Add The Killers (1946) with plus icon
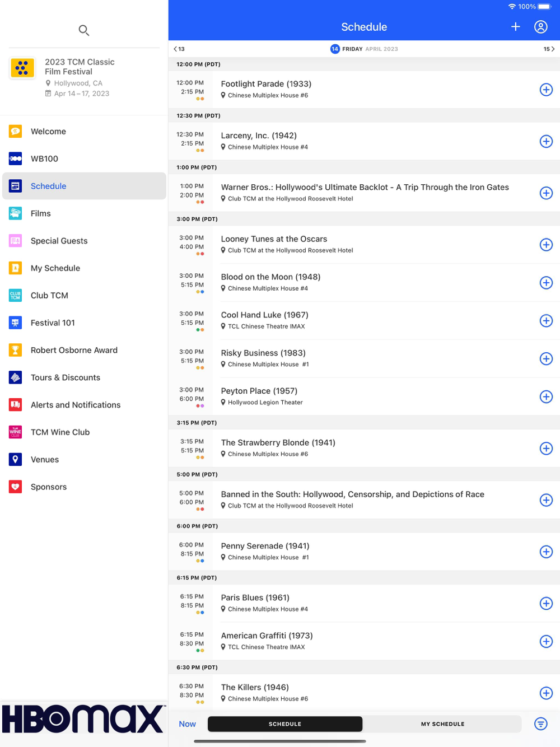Screen dimensions: 560x747 coord(546,693)
